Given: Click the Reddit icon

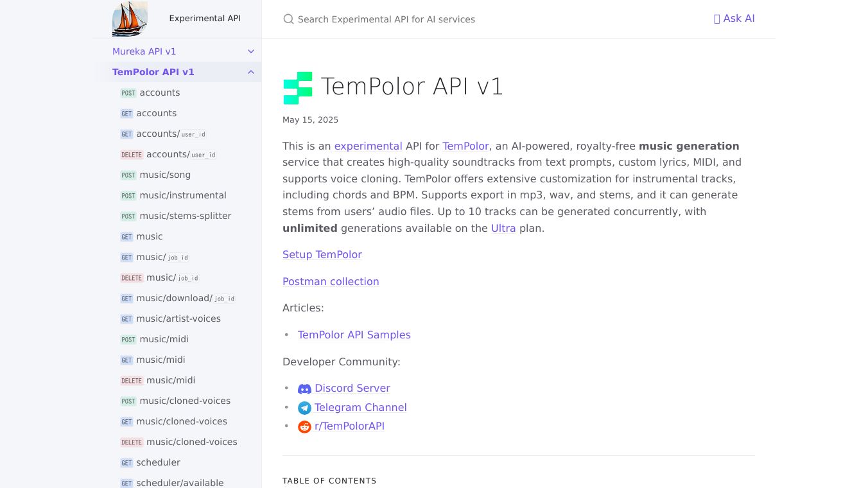Looking at the screenshot, I should (304, 426).
